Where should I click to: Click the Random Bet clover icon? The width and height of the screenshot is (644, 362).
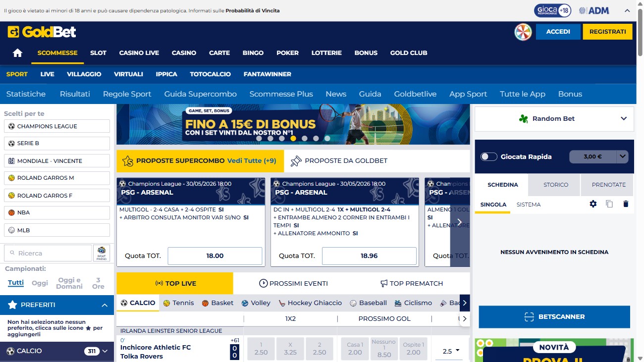(x=524, y=119)
